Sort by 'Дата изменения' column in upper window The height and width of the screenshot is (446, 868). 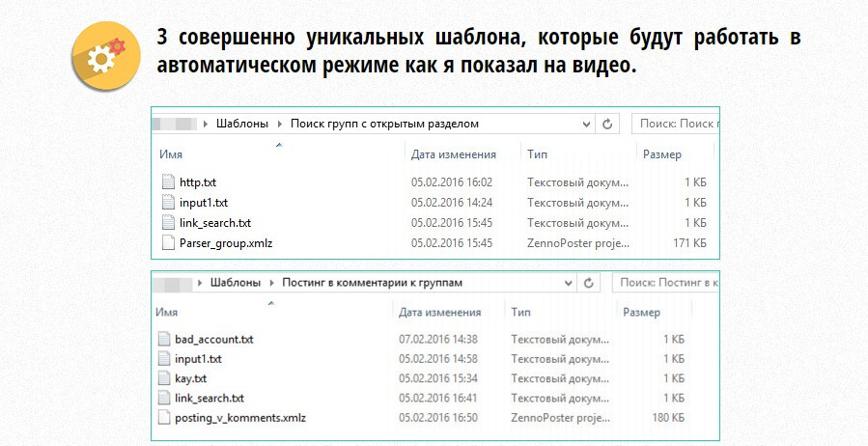coord(453,154)
